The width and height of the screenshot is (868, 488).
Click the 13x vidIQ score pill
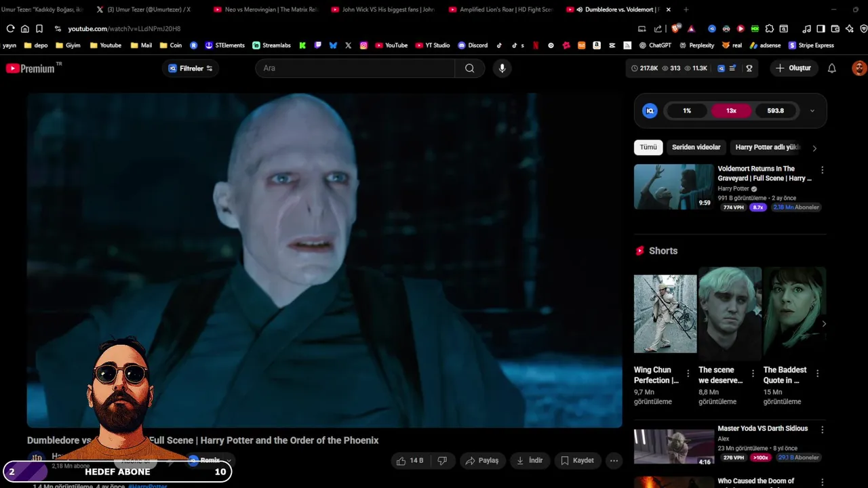click(x=731, y=110)
